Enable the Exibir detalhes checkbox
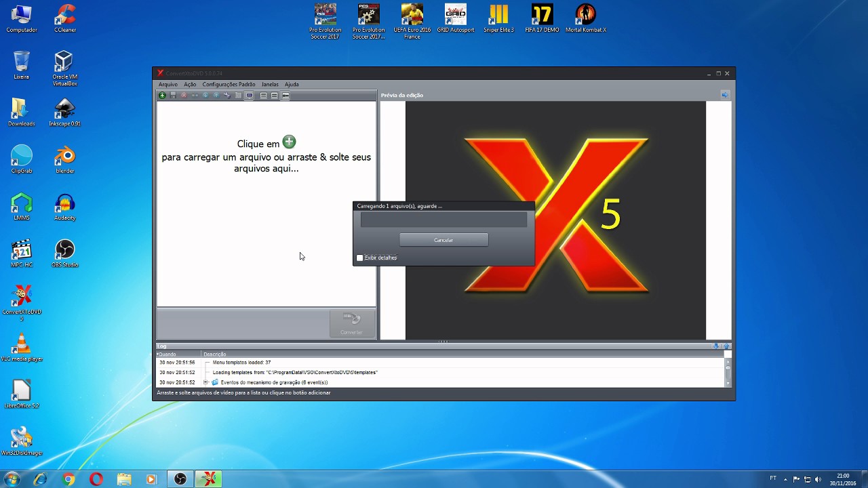 click(x=359, y=258)
